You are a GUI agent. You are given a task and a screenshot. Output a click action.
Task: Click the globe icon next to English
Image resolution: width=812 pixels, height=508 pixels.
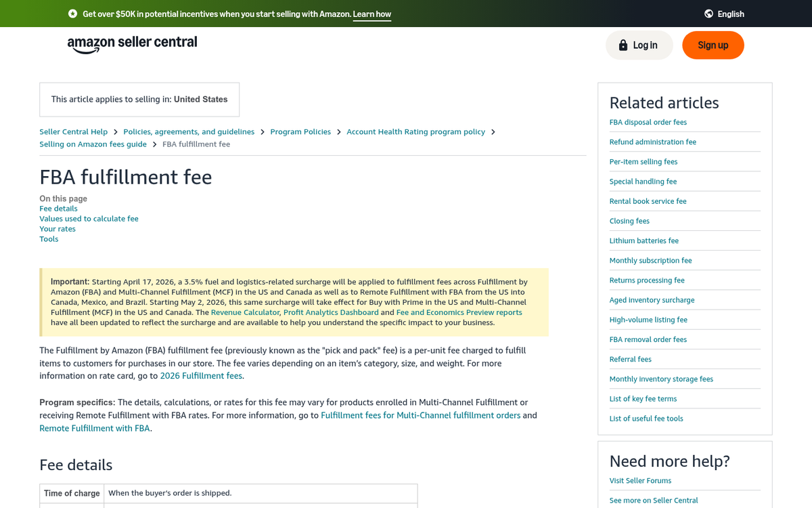707,14
